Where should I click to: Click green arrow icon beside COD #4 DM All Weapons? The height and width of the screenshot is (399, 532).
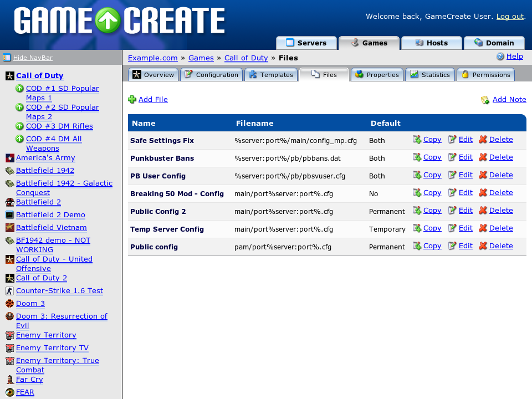pyautogui.click(x=20, y=139)
